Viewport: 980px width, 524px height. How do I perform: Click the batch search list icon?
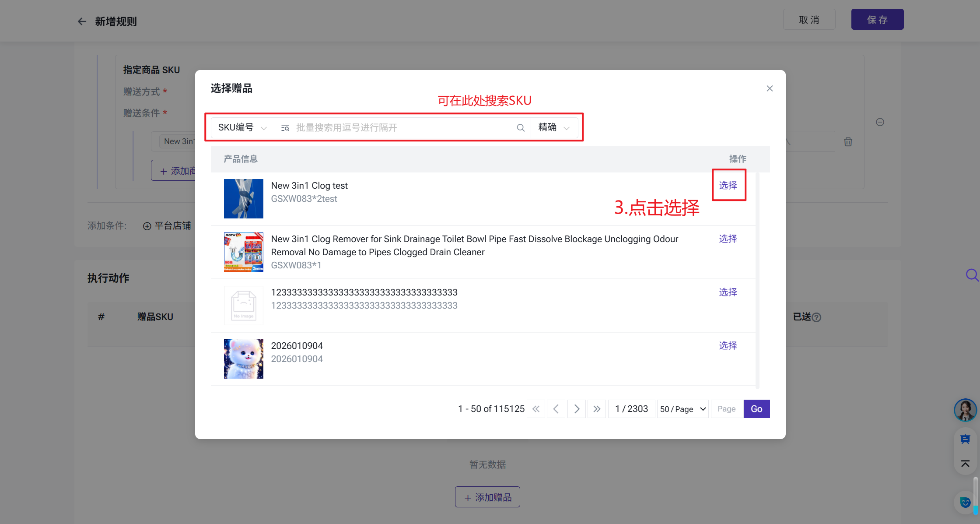point(285,128)
